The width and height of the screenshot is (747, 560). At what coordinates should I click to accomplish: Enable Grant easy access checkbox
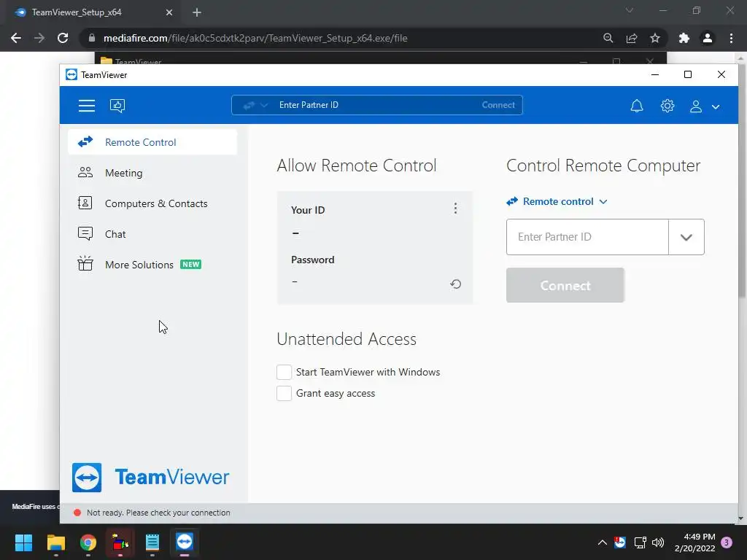pos(284,393)
